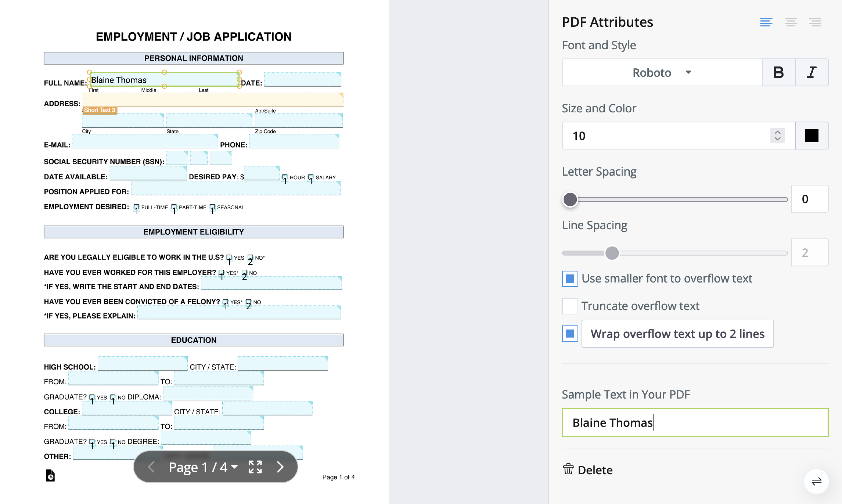Open the font color swatch
This screenshot has width=842, height=504.
click(811, 135)
